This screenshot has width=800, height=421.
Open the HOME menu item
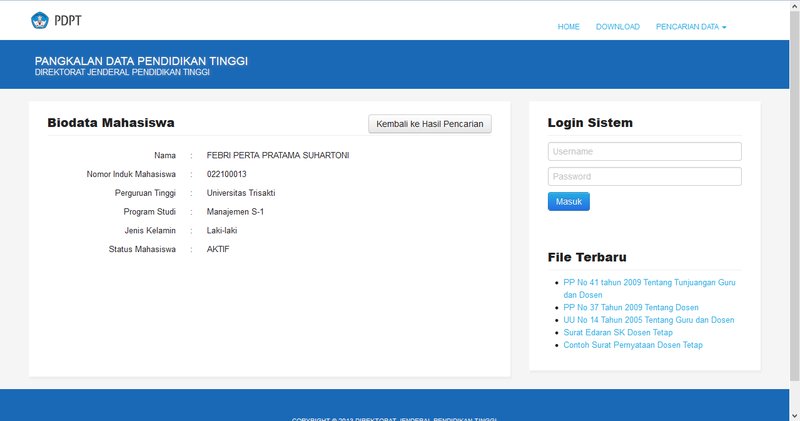(568, 27)
